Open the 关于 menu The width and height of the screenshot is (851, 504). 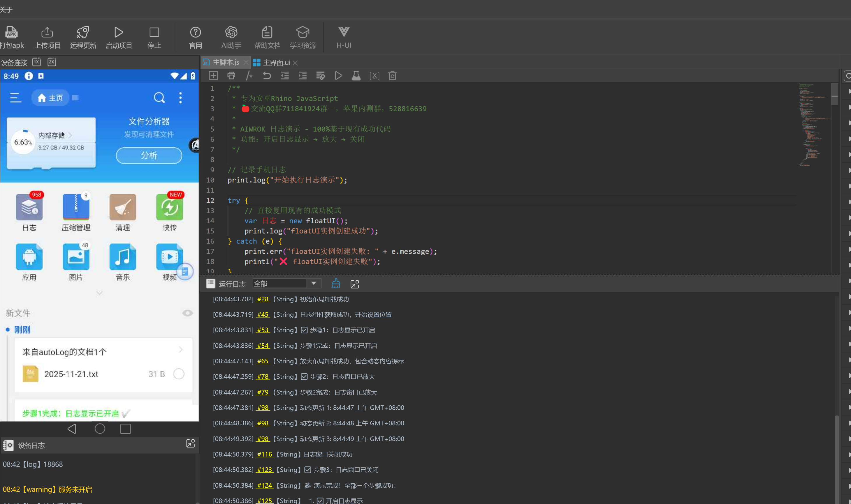tap(6, 10)
